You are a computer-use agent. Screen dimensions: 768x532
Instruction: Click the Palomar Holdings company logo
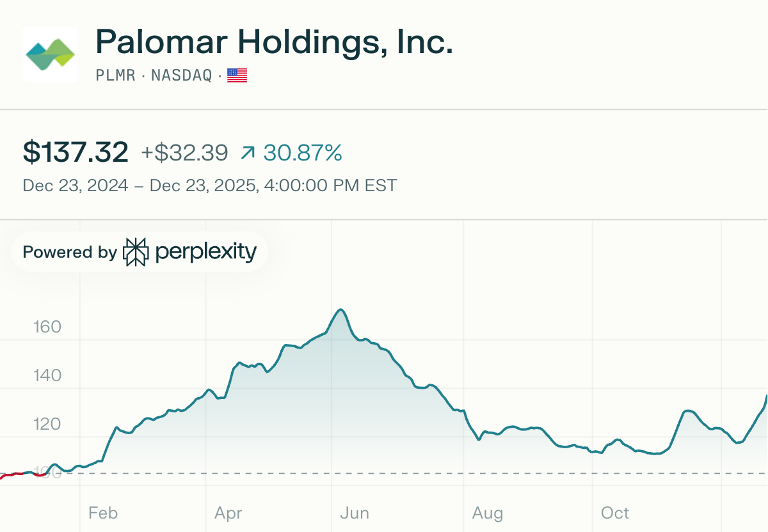pyautogui.click(x=50, y=54)
